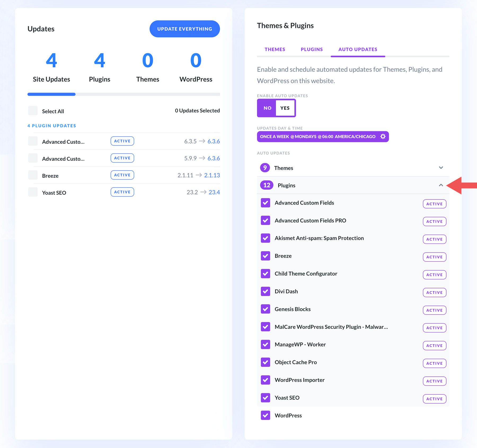Check the Breeze plugin update checkbox
This screenshot has height=448, width=477.
pyautogui.click(x=33, y=175)
